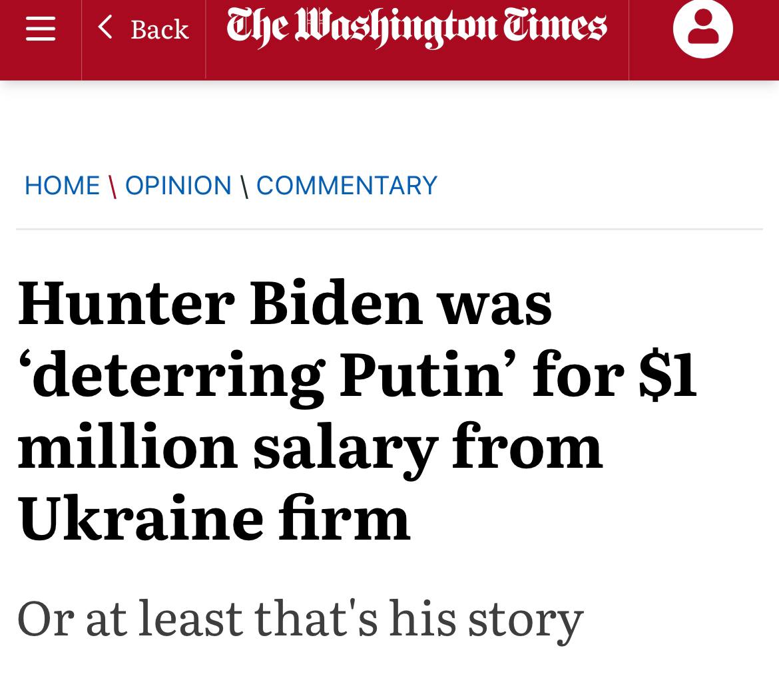779x700 pixels.
Task: Click "Ukraine firm" in the headline
Action: (x=214, y=518)
